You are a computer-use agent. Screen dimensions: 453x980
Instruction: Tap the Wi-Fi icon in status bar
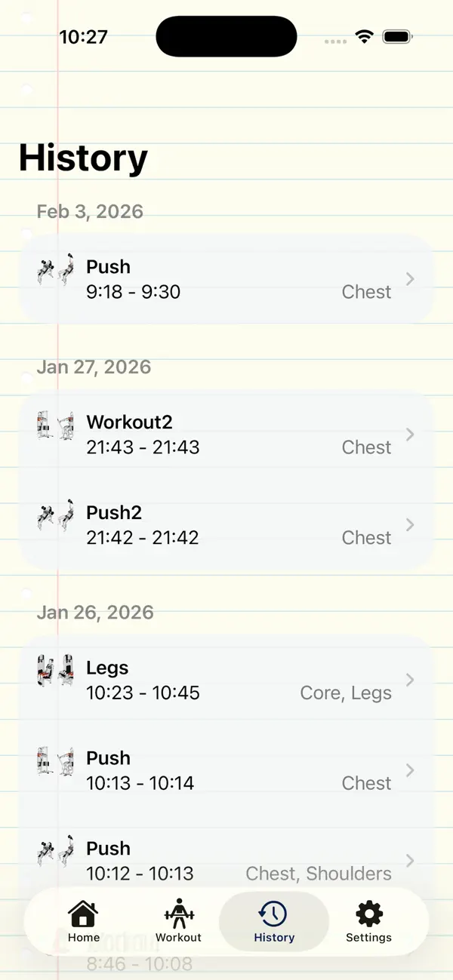364,35
